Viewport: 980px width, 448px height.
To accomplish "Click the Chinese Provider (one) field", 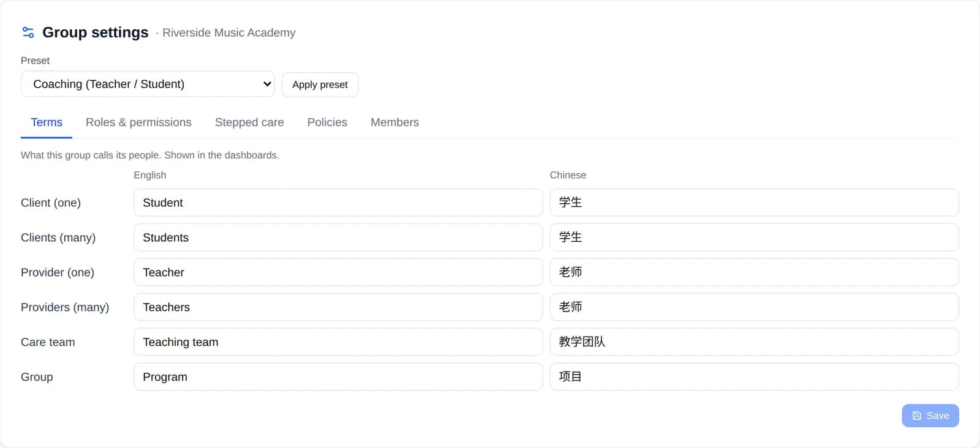I will (754, 272).
